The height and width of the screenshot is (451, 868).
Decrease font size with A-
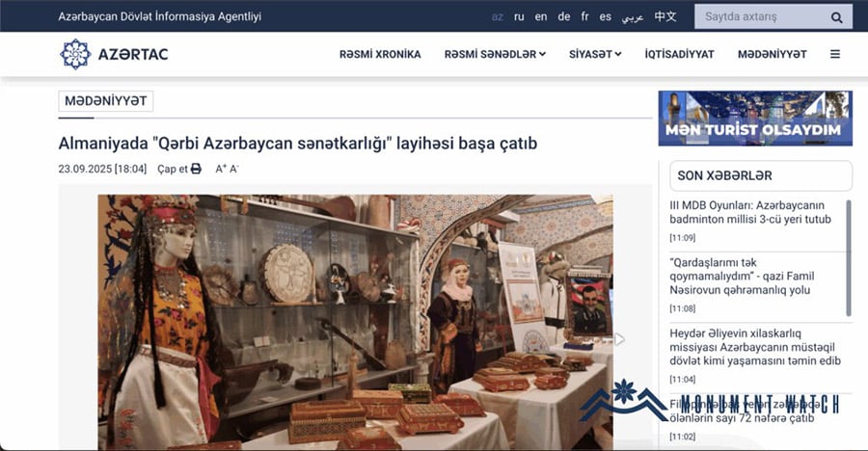tap(234, 169)
